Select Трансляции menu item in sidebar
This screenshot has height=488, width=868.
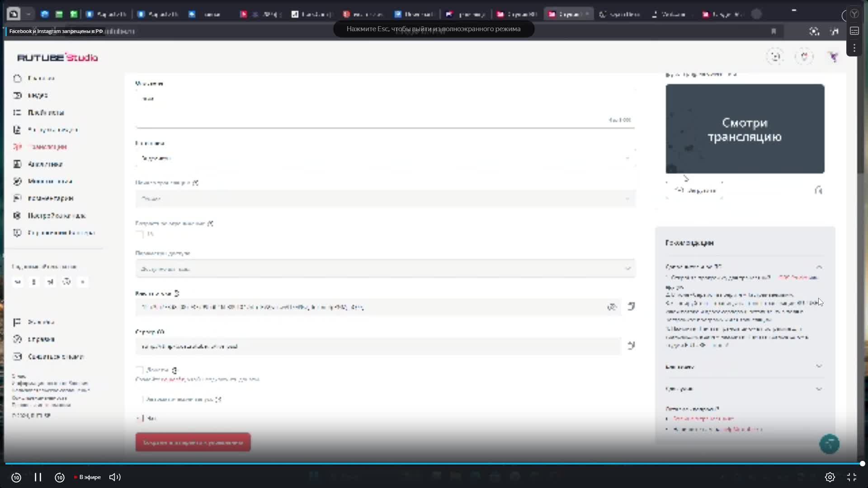47,147
